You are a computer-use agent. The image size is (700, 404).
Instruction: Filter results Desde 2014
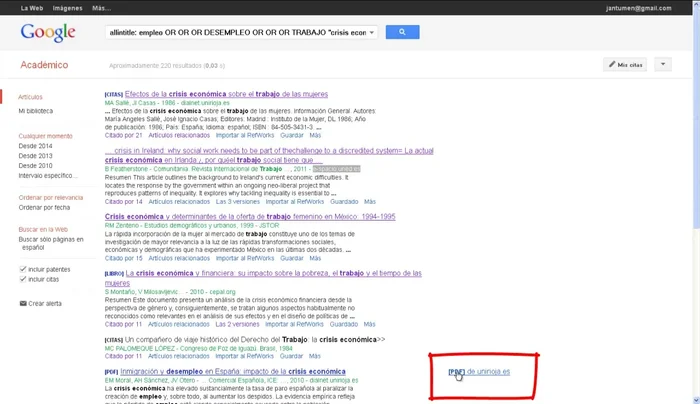34,146
